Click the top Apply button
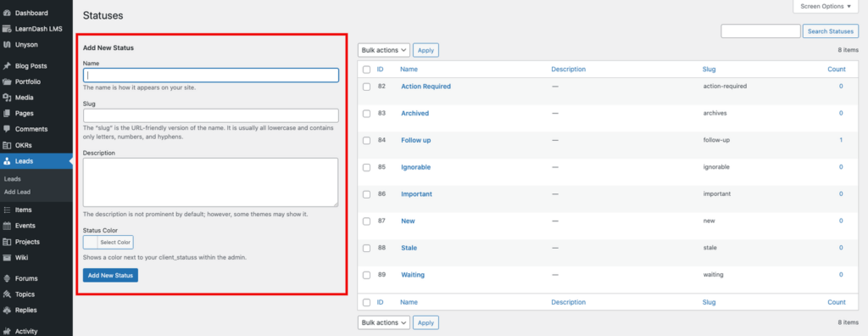The image size is (868, 336). click(x=426, y=50)
